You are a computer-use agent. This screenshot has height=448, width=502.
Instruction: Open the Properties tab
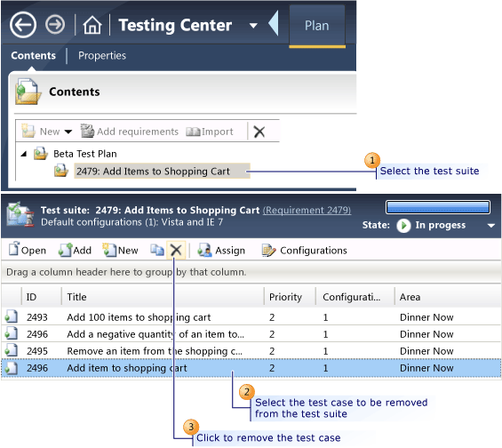coord(102,55)
